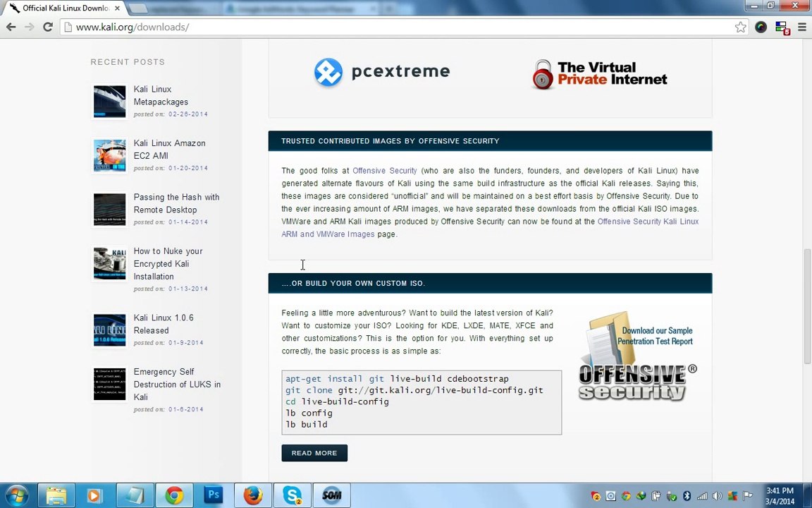The width and height of the screenshot is (812, 508).
Task: Click the square target tray icon
Action: click(610, 496)
